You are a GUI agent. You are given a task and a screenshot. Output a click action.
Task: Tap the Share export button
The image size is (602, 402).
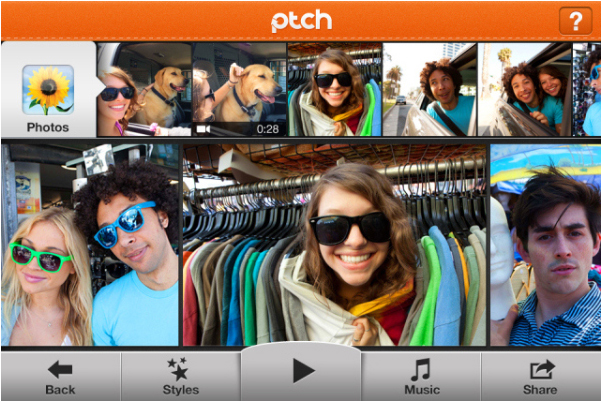[x=541, y=376]
